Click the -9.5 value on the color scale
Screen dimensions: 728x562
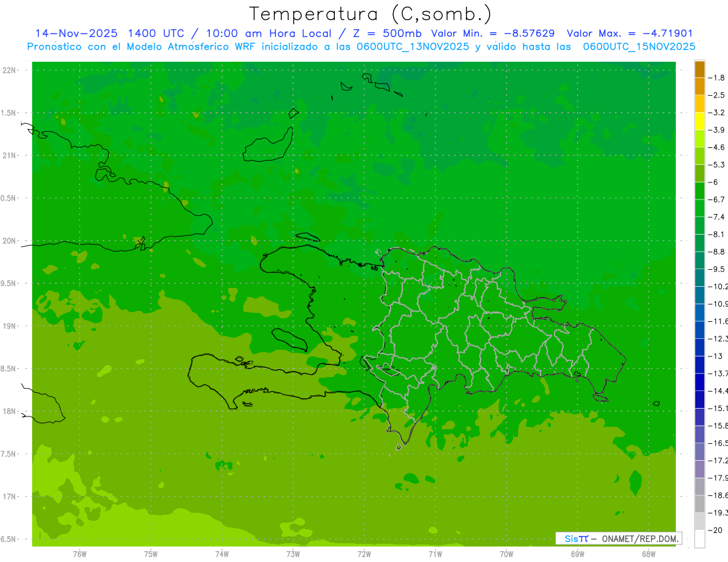point(717,269)
